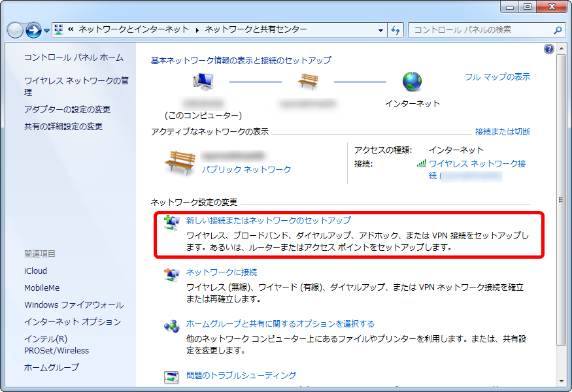Click the homegroup sharing options icon
Screen dimensions: 572x392
pos(171,326)
